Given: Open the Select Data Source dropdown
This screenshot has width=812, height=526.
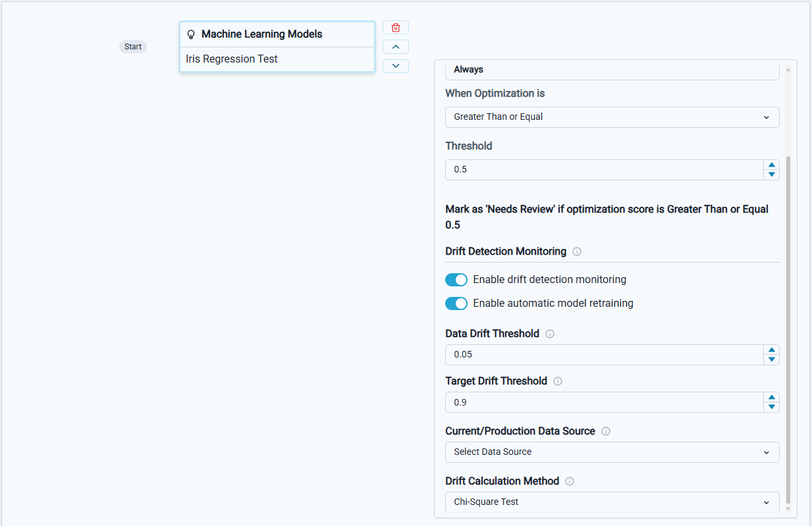Looking at the screenshot, I should coord(612,452).
